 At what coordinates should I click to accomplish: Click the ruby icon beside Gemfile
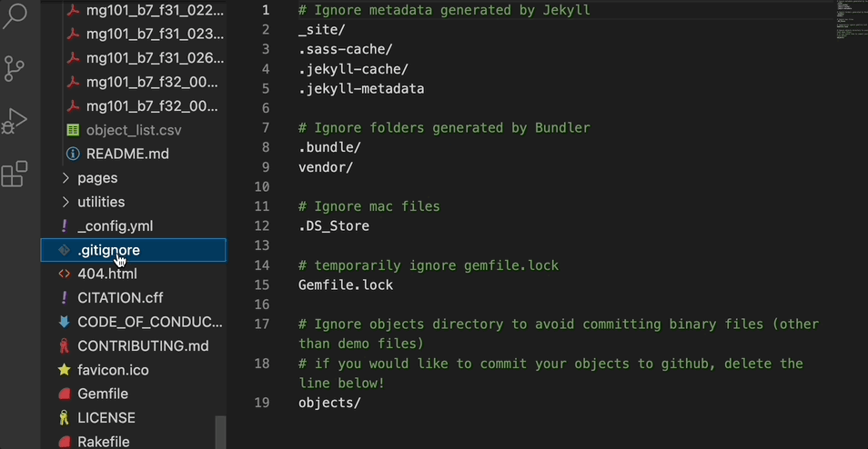point(65,394)
